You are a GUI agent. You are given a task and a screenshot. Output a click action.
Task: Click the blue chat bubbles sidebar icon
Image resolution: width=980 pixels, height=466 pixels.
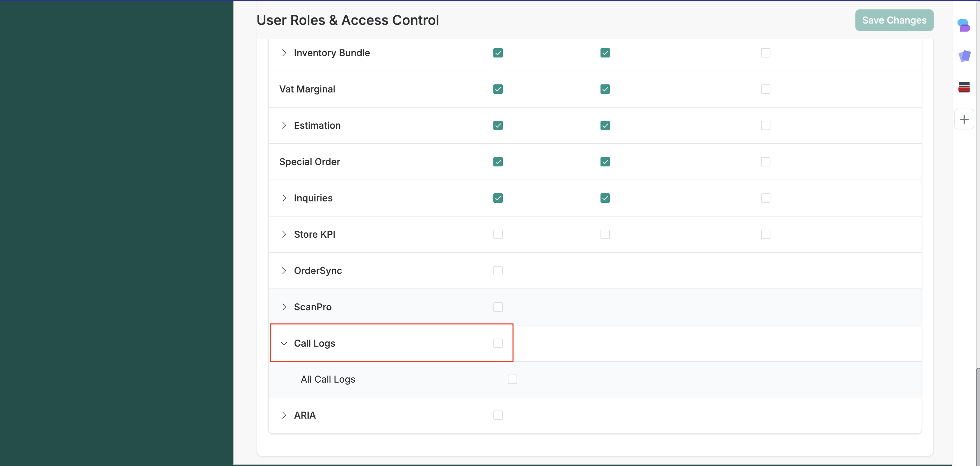[964, 26]
